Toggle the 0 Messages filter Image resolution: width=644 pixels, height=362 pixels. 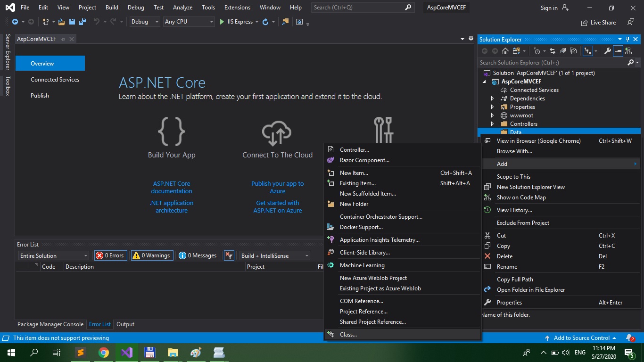(x=198, y=255)
